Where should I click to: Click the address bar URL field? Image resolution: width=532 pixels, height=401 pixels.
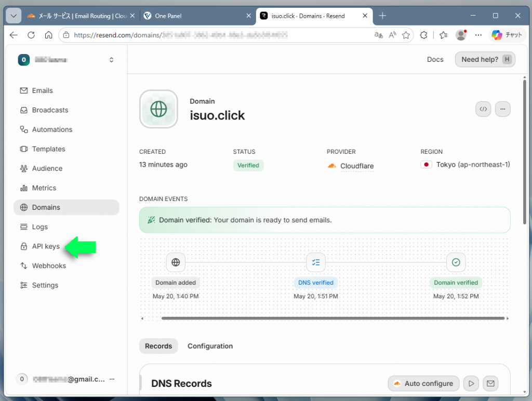(217, 35)
